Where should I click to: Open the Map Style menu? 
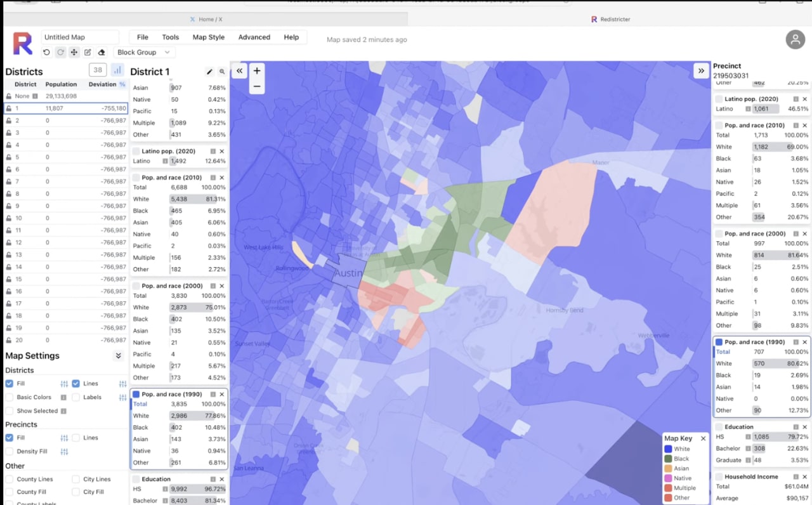coord(208,37)
